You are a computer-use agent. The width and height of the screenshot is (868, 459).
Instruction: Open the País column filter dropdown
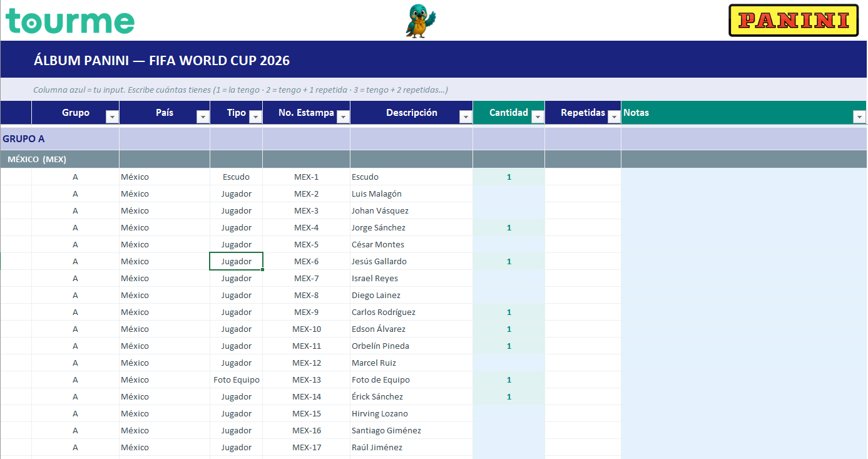[x=203, y=117]
